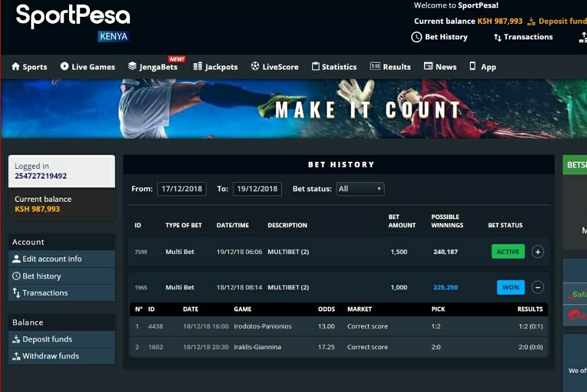This screenshot has height=392, width=587.
Task: Click game Irodotos-Panionios
Action: click(x=262, y=326)
